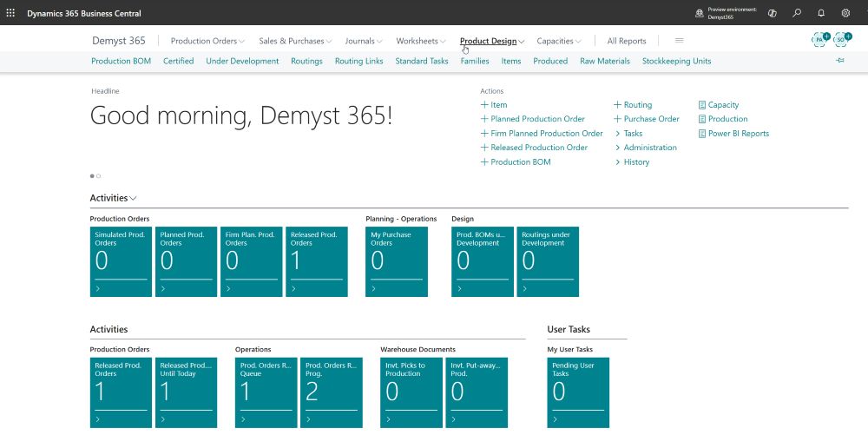Open Standard Tasks submenu item
Screen dimensions: 868x448
click(422, 61)
